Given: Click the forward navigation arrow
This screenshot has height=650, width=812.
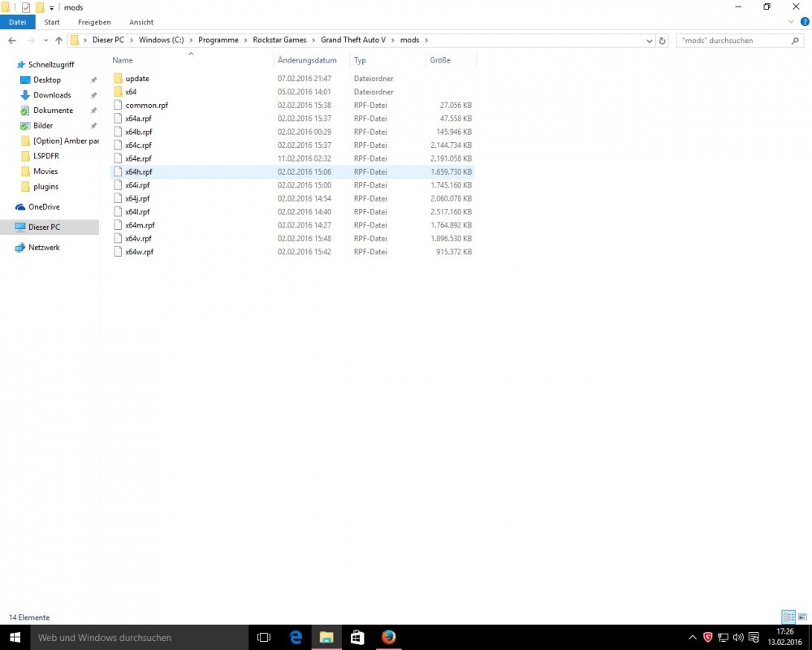Looking at the screenshot, I should (31, 41).
